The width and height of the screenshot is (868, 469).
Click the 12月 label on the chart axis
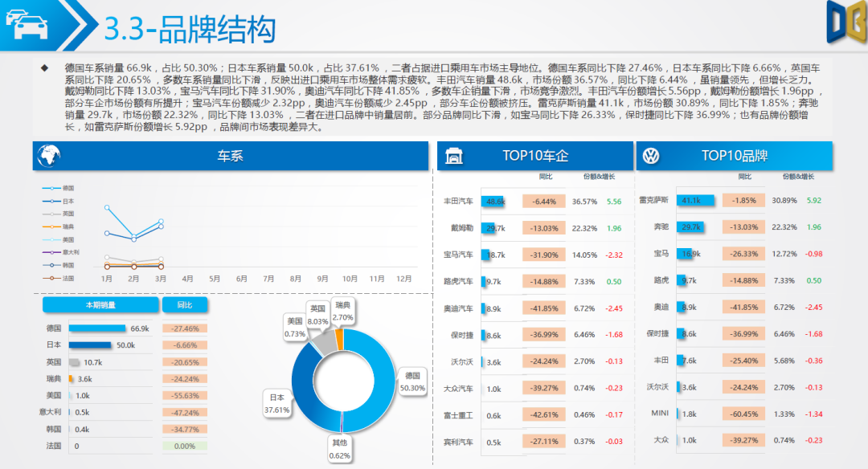click(404, 279)
